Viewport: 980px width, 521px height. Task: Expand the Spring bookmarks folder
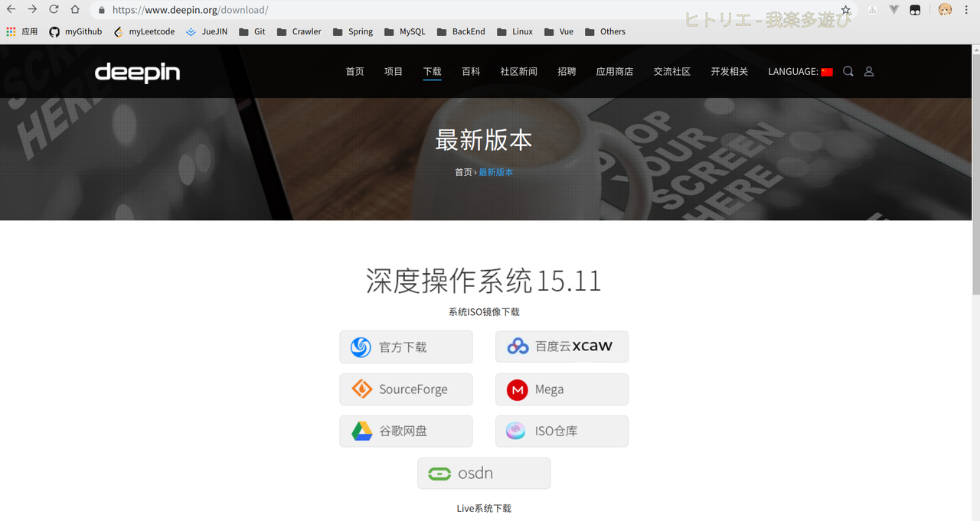352,31
